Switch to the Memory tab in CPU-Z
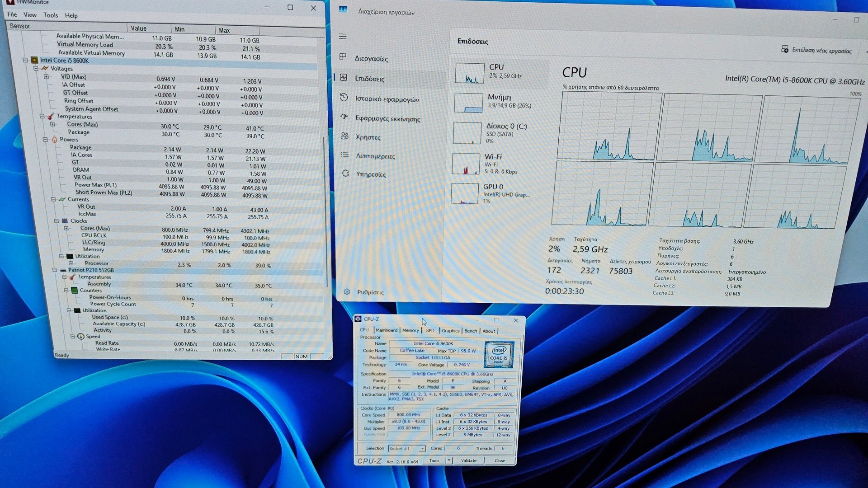 [x=410, y=330]
